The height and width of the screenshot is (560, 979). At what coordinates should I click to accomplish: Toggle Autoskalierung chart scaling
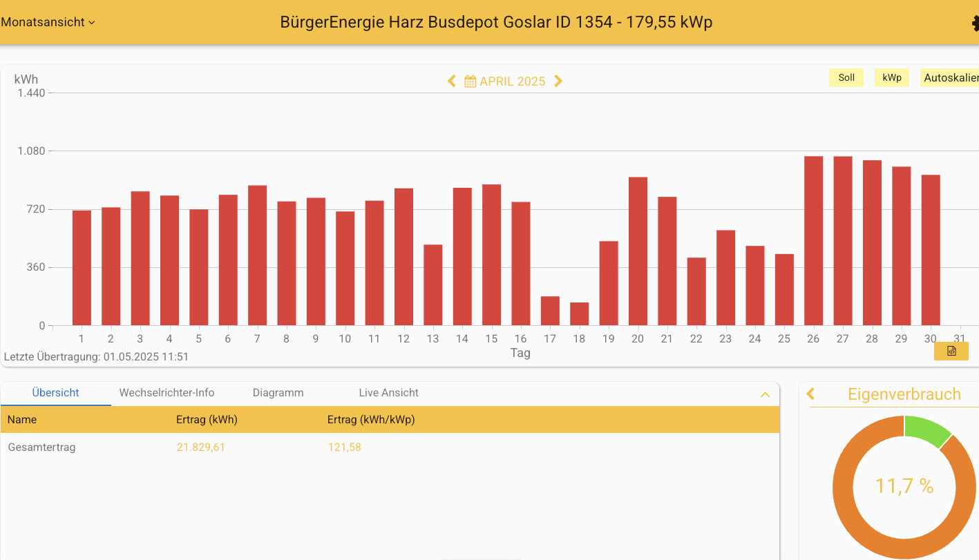click(951, 78)
